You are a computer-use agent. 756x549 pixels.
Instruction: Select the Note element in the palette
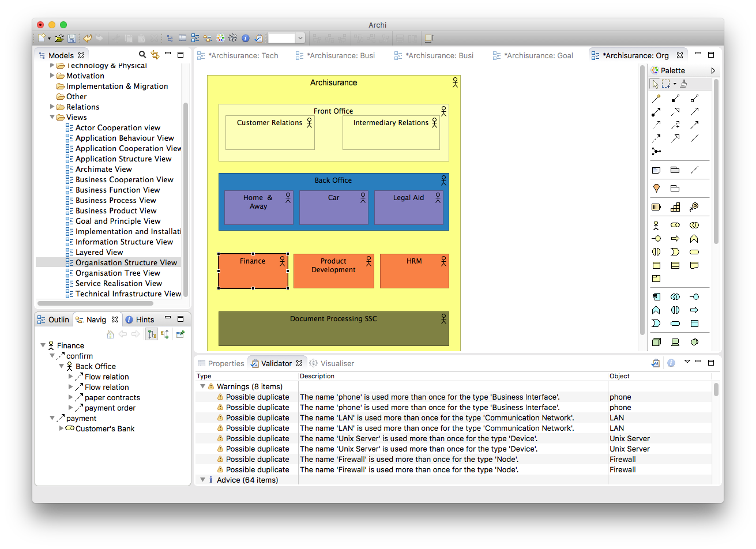[656, 170]
